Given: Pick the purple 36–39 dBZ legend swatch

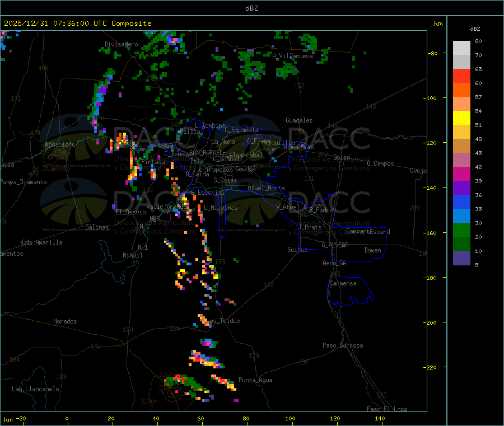Looking at the screenshot, I should (461, 188).
